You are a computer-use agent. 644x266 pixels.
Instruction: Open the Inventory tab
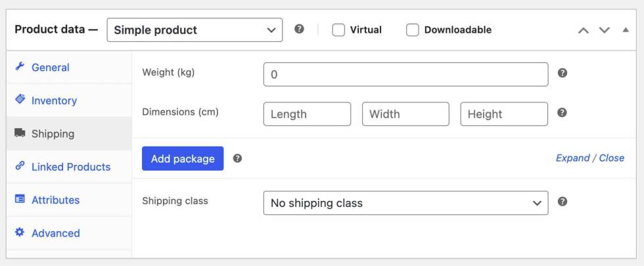pyautogui.click(x=54, y=100)
